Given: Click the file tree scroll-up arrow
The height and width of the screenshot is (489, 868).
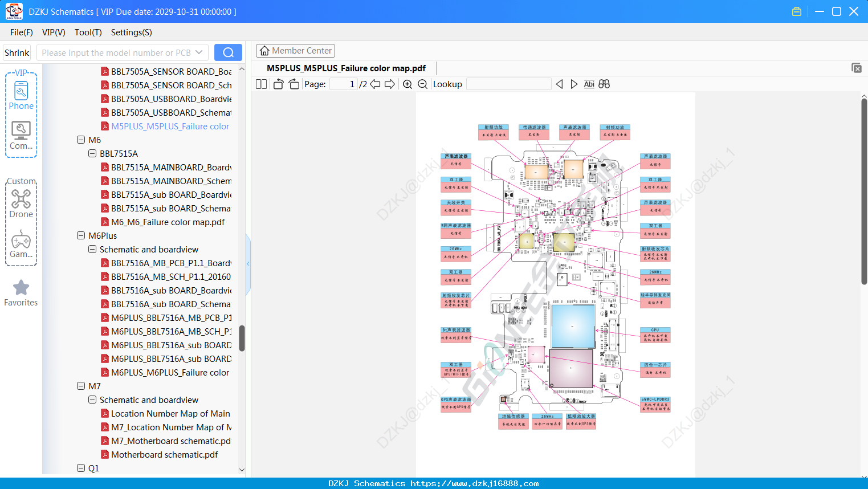Looking at the screenshot, I should tap(242, 69).
